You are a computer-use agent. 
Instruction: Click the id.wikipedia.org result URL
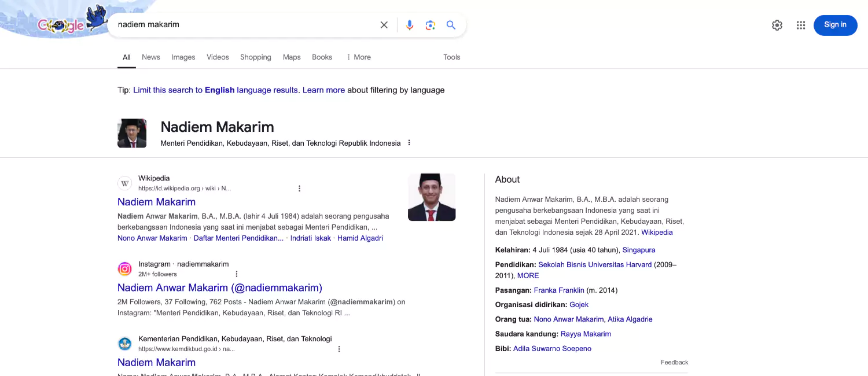click(x=185, y=189)
